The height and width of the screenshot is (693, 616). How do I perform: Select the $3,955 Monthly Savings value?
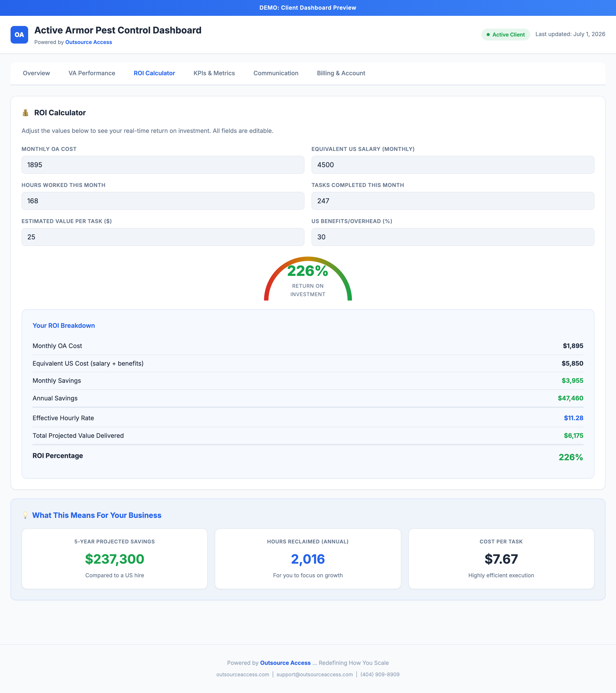572,381
